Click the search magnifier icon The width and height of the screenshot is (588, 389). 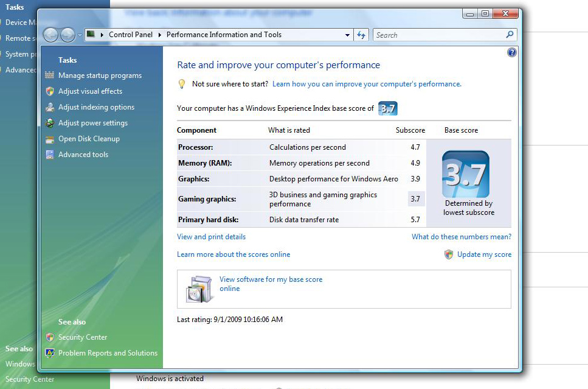pos(510,35)
